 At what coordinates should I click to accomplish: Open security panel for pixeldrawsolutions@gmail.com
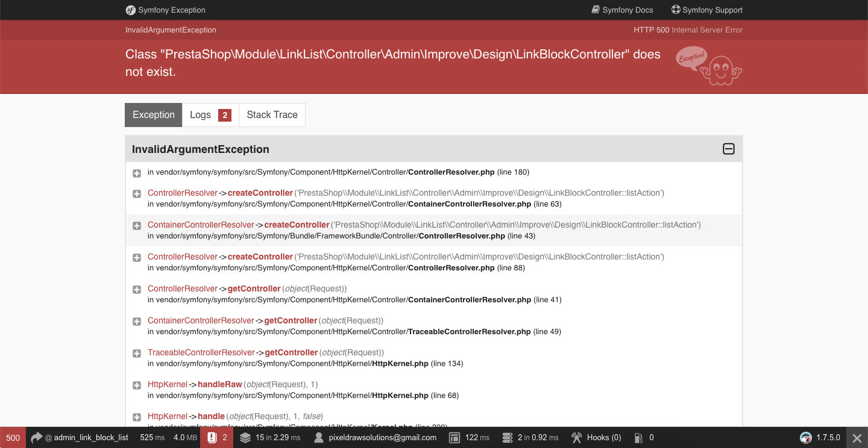point(382,438)
